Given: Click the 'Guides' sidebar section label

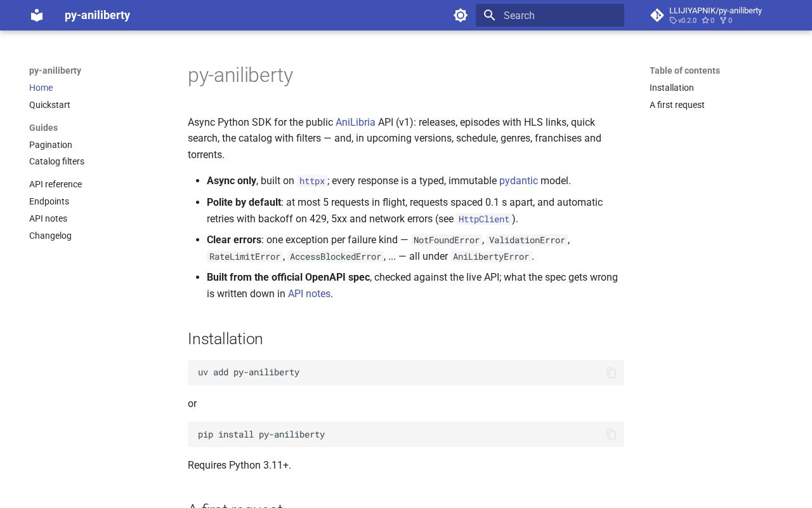Looking at the screenshot, I should (43, 128).
